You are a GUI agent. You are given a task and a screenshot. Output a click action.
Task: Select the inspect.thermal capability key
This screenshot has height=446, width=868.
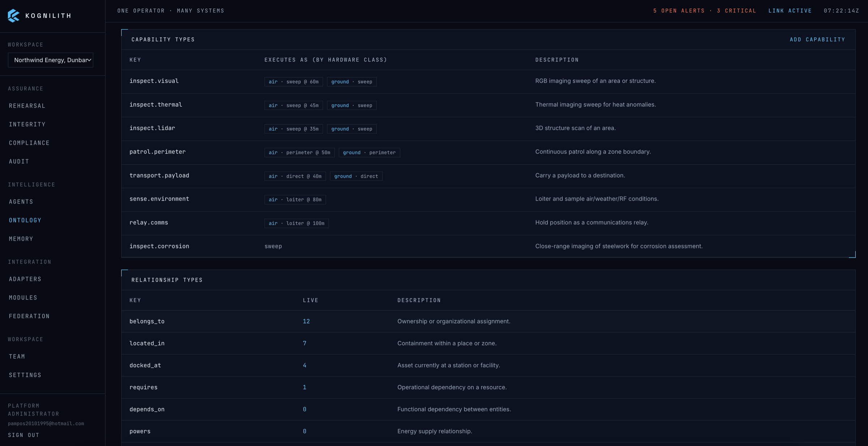pos(156,105)
